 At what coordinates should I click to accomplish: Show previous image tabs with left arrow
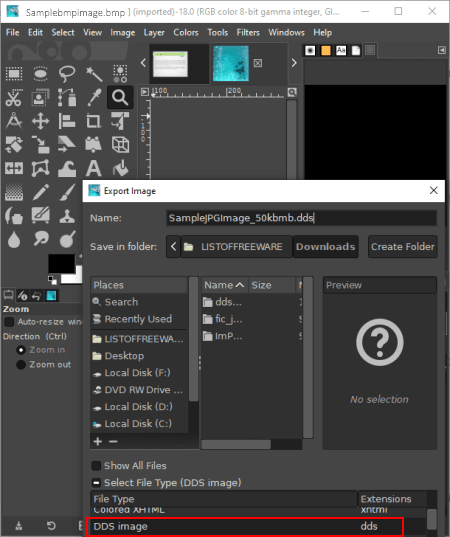(x=143, y=63)
